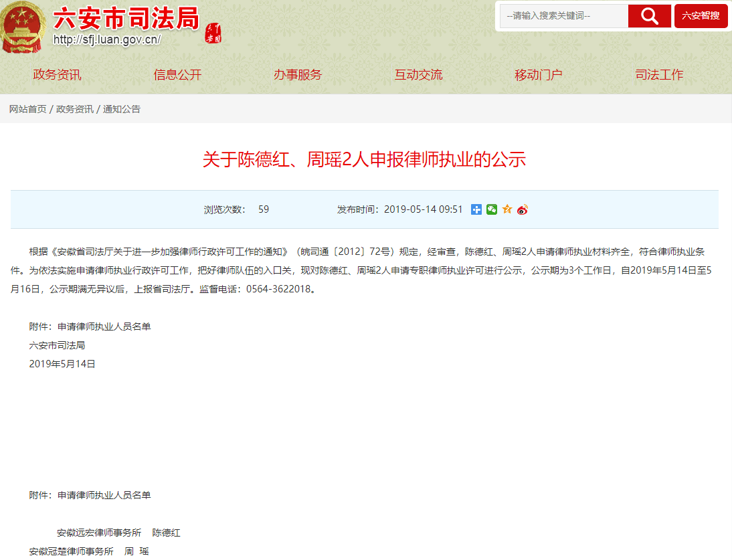Focus the search keyword input field
Screen dimensions: 732x560
click(565, 16)
